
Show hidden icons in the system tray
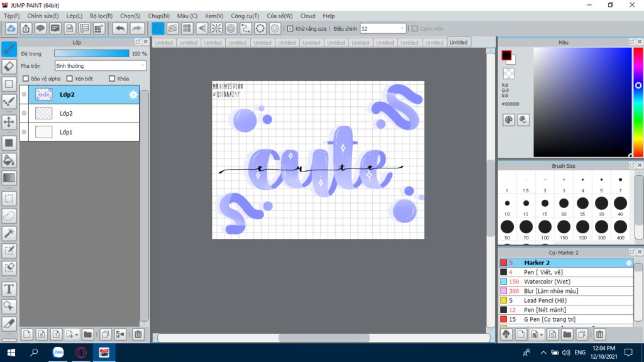click(543, 352)
